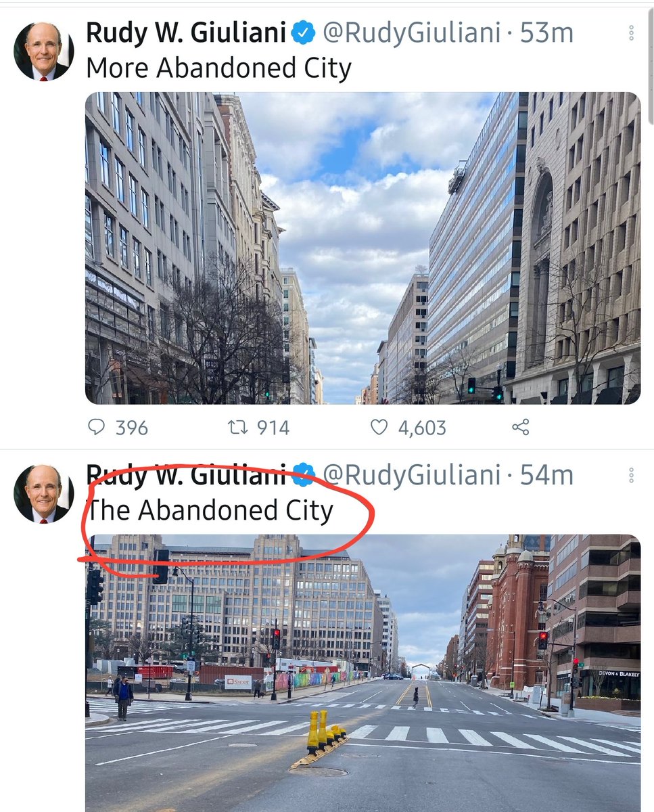Reply to the More Abandoned City tweet
The image size is (654, 812).
coord(98,427)
